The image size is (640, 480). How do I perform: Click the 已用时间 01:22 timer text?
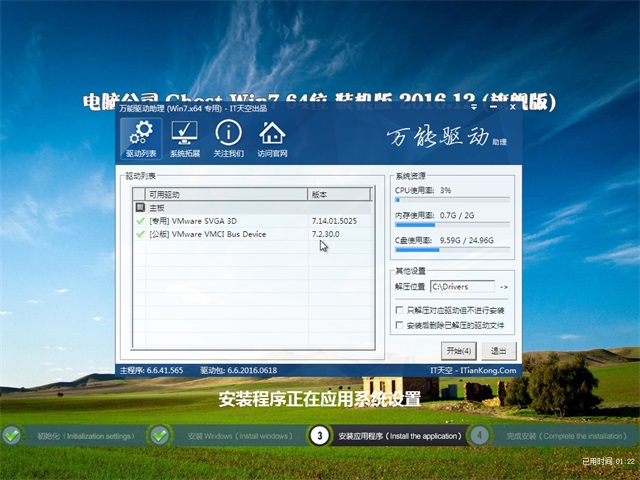pos(608,461)
